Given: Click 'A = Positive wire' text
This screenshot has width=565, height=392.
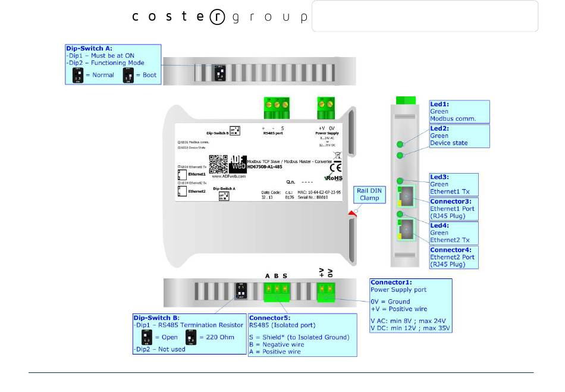Looking at the screenshot, I should (275, 352).
